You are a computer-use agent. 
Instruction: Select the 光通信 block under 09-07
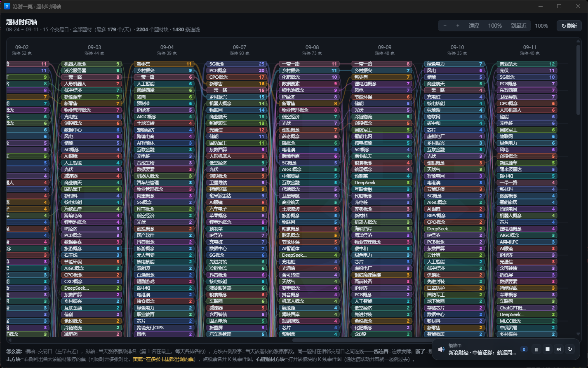coord(237,130)
